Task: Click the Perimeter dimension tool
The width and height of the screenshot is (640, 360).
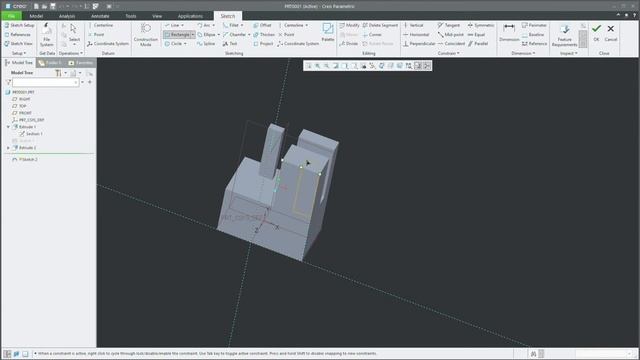Action: (x=534, y=25)
